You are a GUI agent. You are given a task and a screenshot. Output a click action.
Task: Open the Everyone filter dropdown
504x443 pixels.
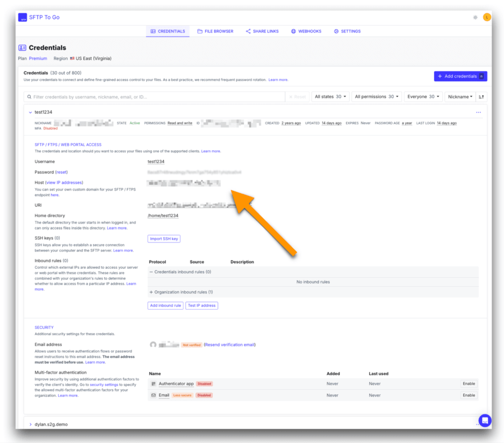pyautogui.click(x=423, y=97)
